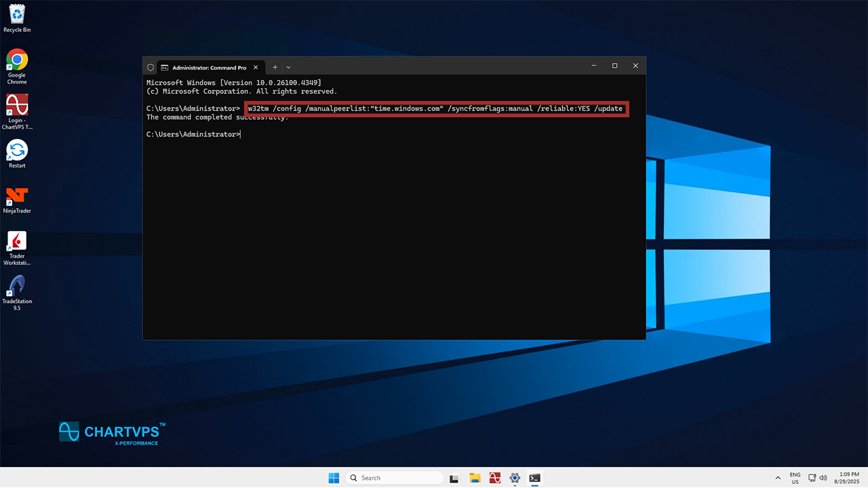Select the Administrator: Command Prompt tab

[203, 67]
